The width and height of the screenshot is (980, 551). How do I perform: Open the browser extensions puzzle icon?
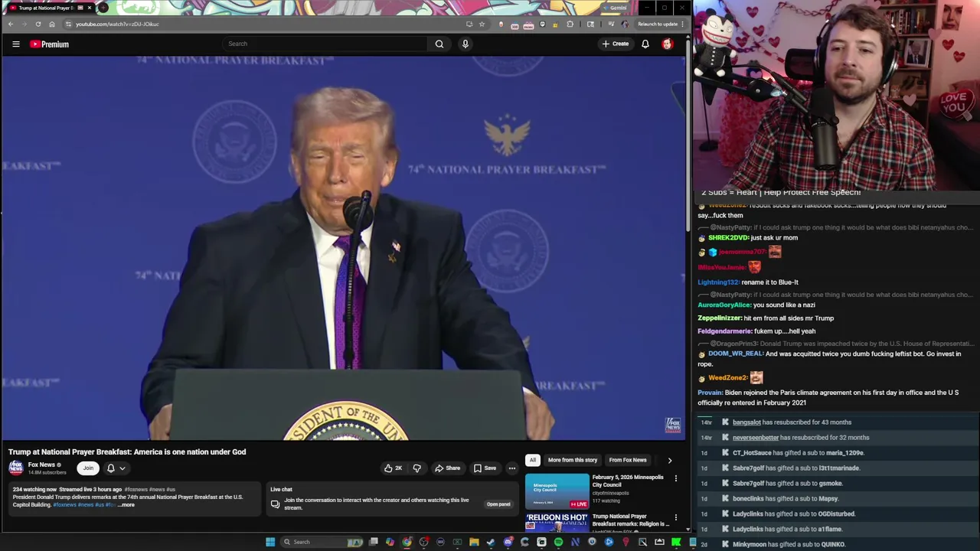(570, 24)
